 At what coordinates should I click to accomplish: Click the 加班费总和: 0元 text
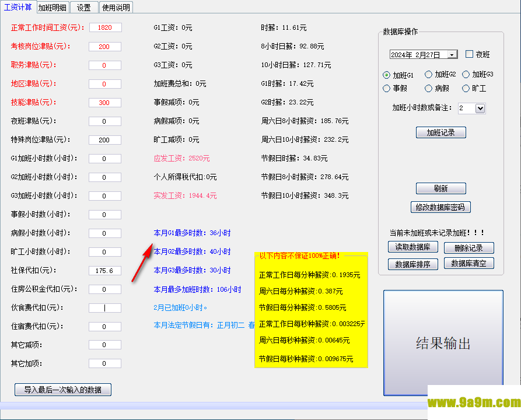(180, 83)
